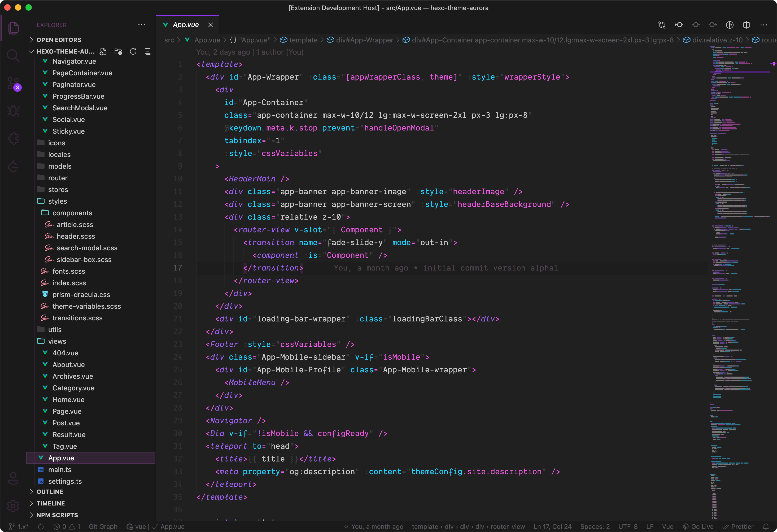Click the You, a month ago blame status

[x=373, y=527]
